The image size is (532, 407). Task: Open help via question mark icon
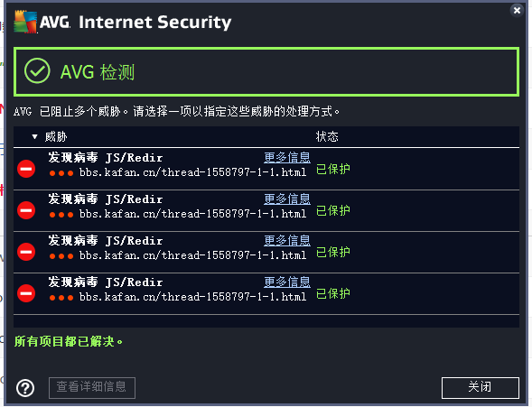click(25, 388)
